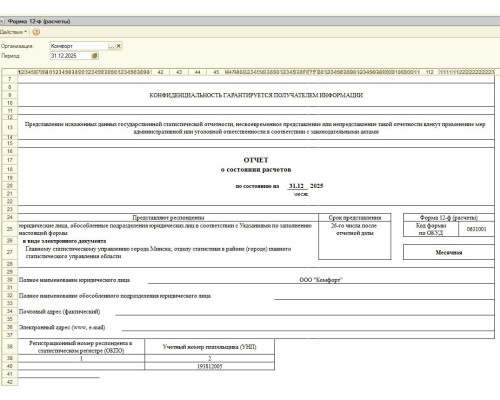Viewport: 500px width, 400px height.
Task: Click the 'Месячная' periodicity cell
Action: click(449, 252)
